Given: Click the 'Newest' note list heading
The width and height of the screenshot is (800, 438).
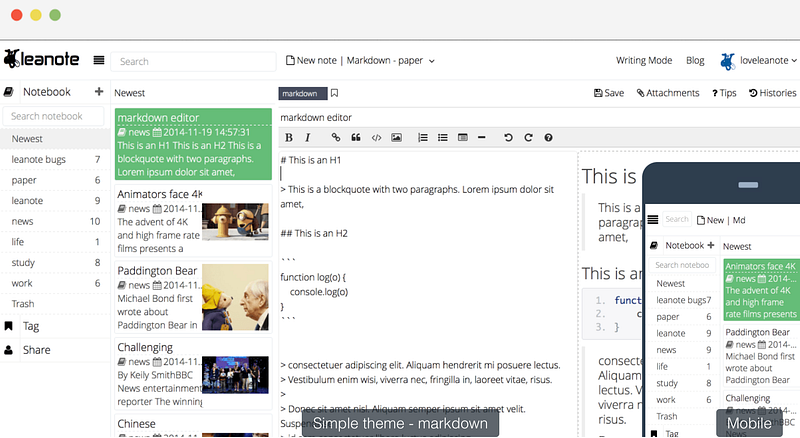Looking at the screenshot, I should pos(130,93).
